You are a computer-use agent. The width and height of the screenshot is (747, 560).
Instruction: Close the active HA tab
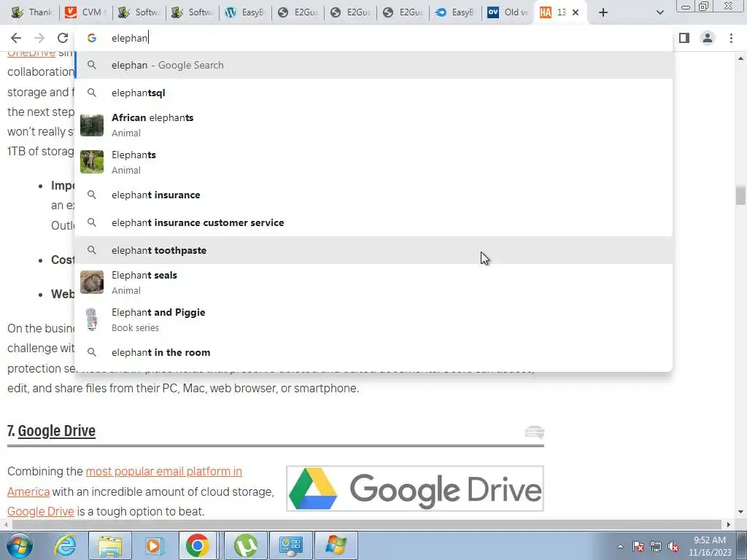(576, 12)
